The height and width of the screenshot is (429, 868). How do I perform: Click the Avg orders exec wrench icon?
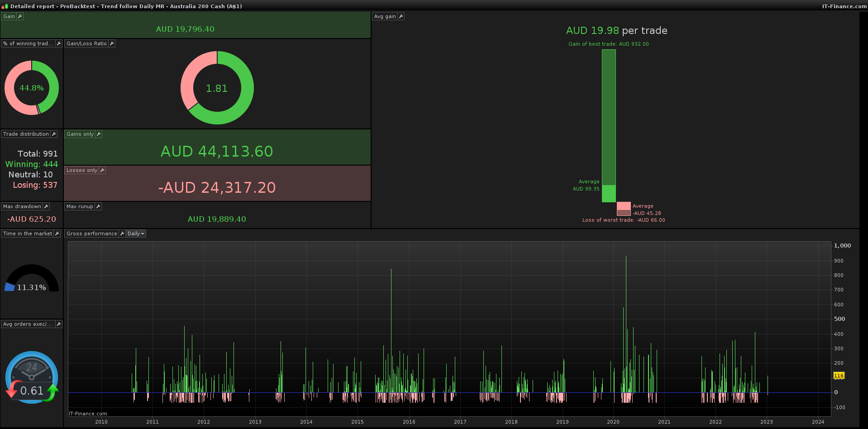(x=59, y=324)
